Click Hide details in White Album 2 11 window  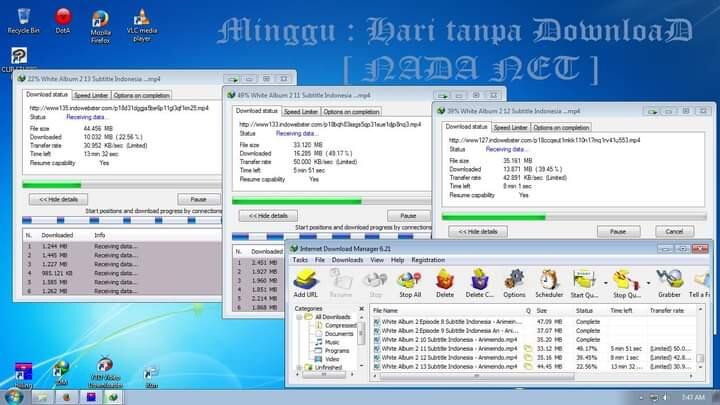pyautogui.click(x=268, y=215)
